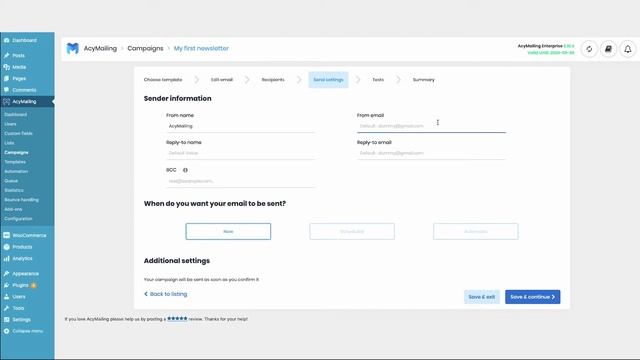Click the AcyMailing breadcrumb link

(x=100, y=48)
